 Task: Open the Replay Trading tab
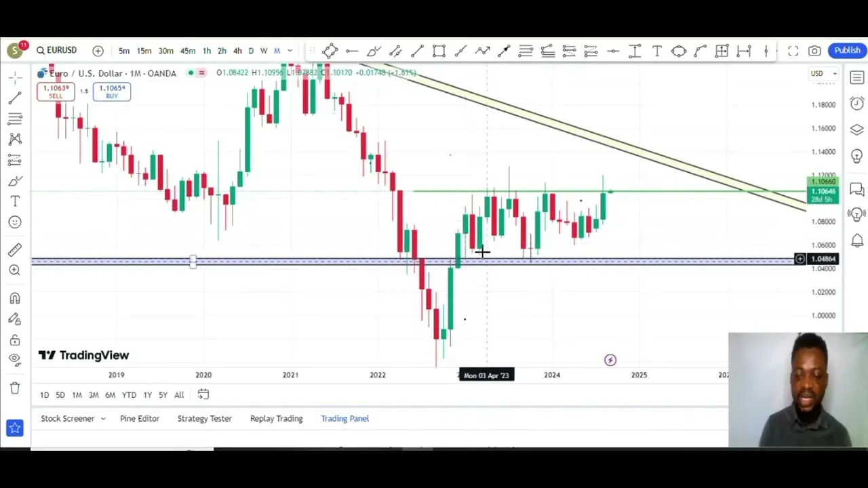276,419
